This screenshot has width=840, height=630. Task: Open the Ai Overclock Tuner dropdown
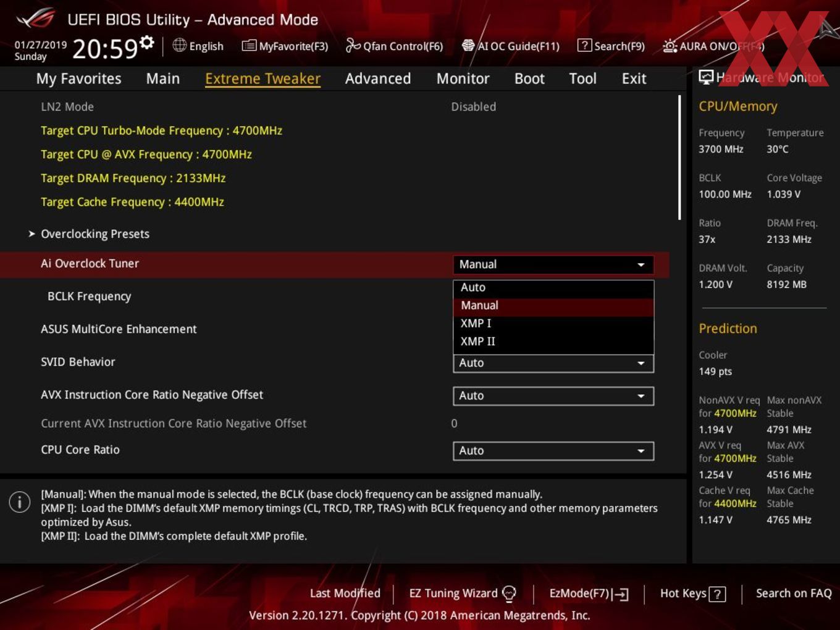pyautogui.click(x=553, y=264)
